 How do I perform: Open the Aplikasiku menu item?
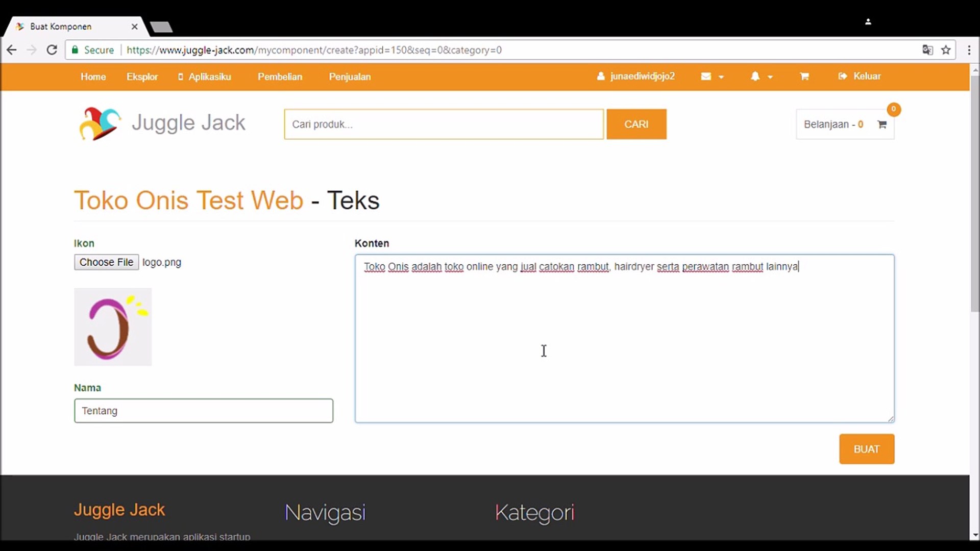coord(204,77)
